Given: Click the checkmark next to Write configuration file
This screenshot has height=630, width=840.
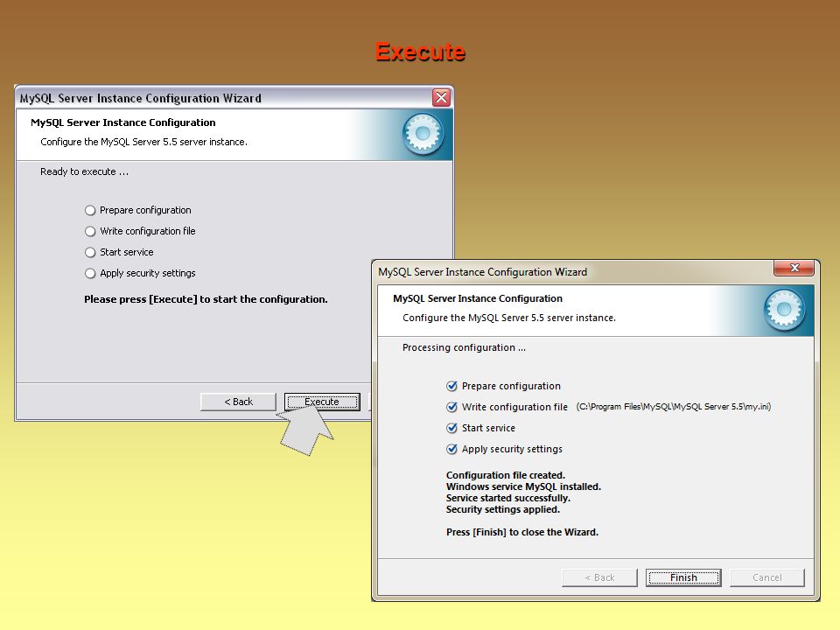Looking at the screenshot, I should (451, 407).
